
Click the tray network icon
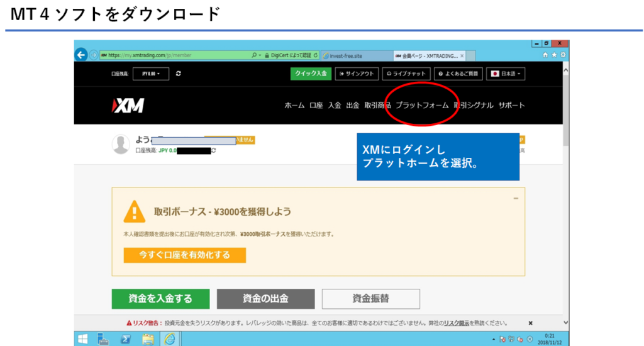(x=511, y=339)
